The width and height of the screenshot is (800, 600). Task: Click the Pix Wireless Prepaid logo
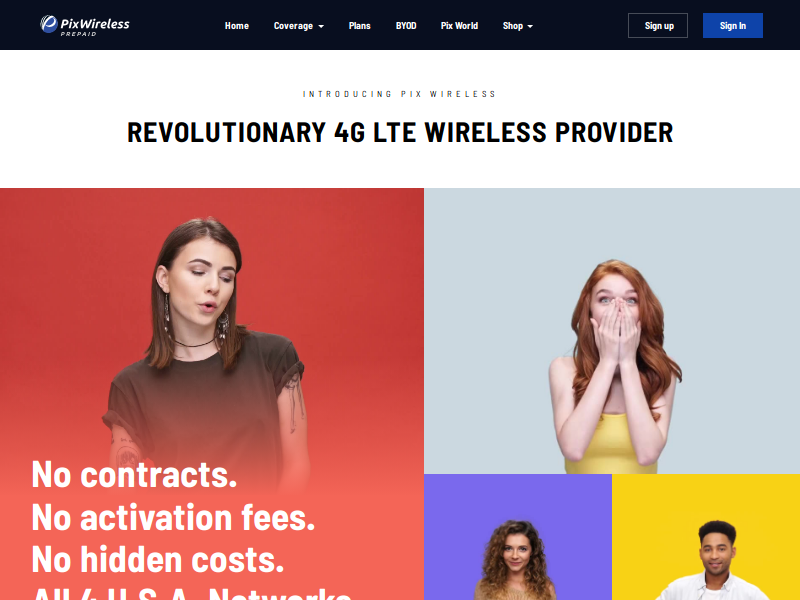pos(85,25)
